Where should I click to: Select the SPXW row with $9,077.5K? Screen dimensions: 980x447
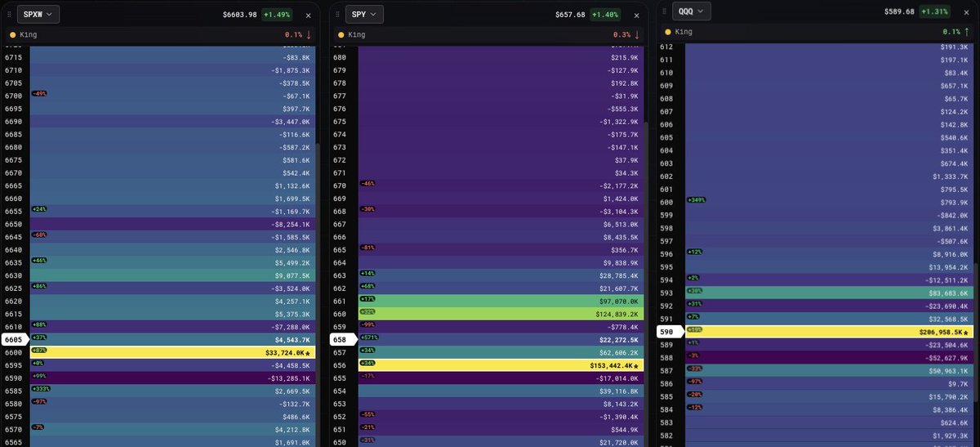pos(172,275)
